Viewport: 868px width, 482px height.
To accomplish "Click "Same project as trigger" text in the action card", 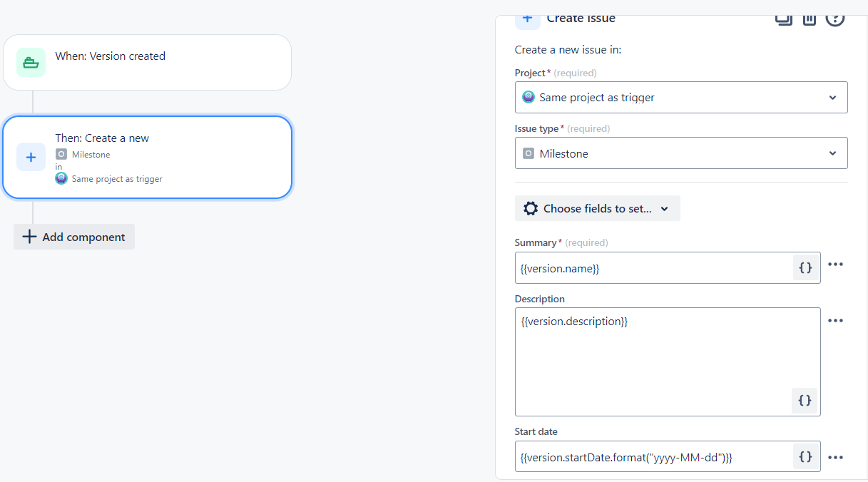I will (117, 179).
